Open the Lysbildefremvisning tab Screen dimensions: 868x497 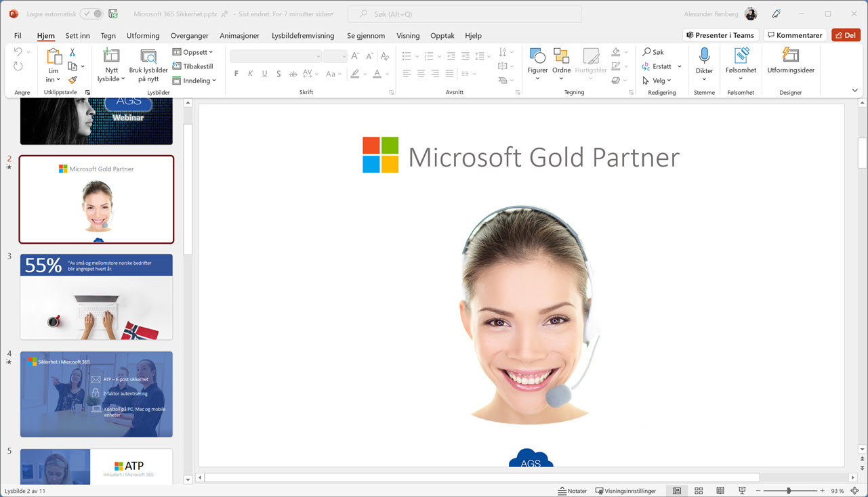pyautogui.click(x=303, y=36)
